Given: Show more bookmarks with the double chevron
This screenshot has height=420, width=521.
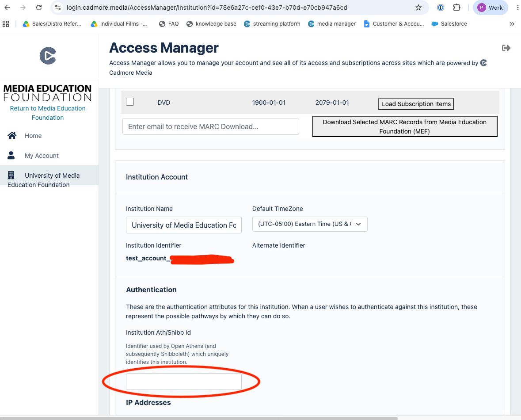Looking at the screenshot, I should tap(512, 23).
